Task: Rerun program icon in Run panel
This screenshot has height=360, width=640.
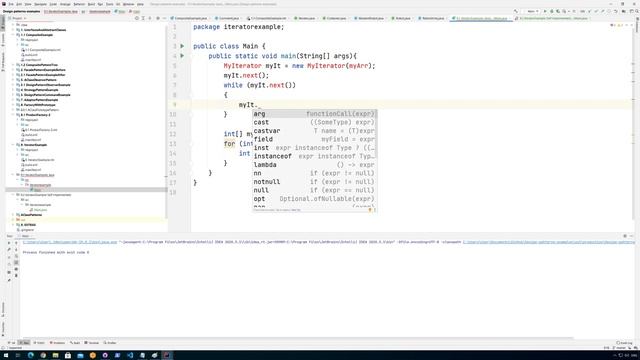Action: tap(9, 243)
